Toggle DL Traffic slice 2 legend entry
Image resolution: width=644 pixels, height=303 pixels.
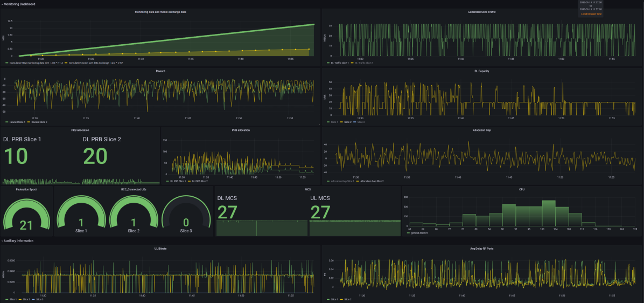pos(364,63)
